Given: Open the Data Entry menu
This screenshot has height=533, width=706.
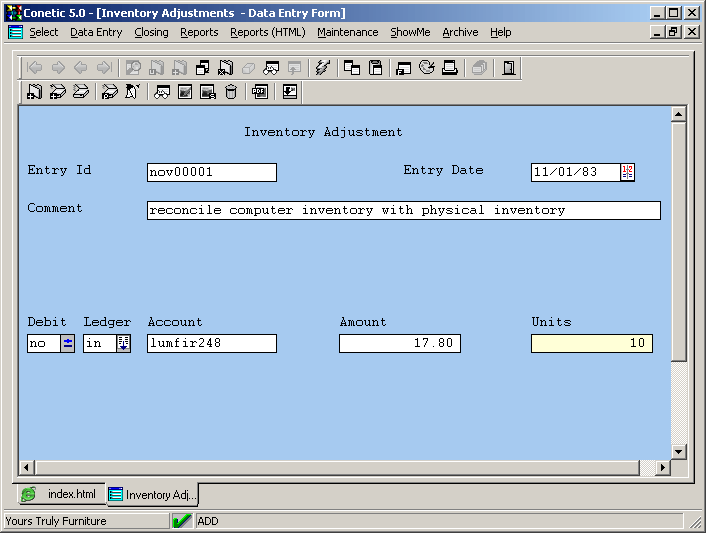Looking at the screenshot, I should point(96,32).
